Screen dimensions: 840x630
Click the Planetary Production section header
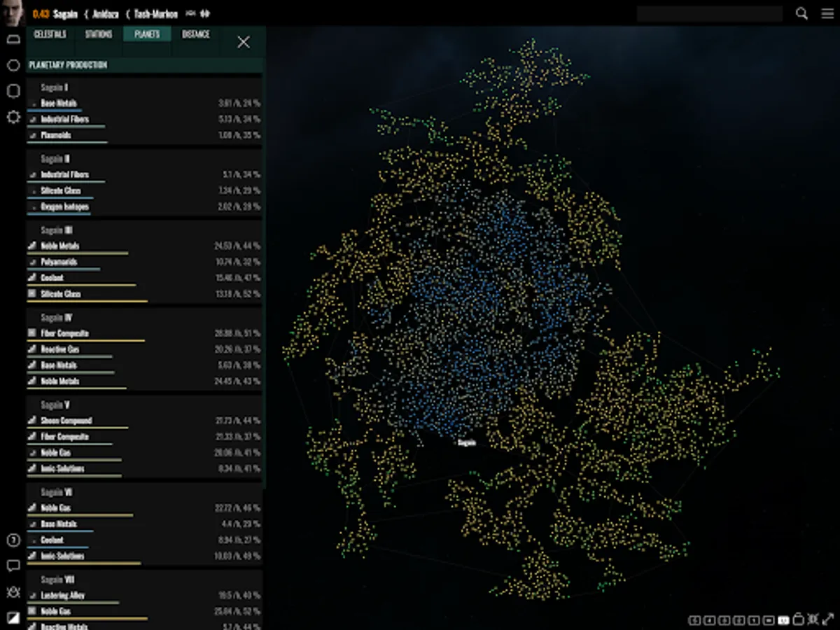coord(145,65)
